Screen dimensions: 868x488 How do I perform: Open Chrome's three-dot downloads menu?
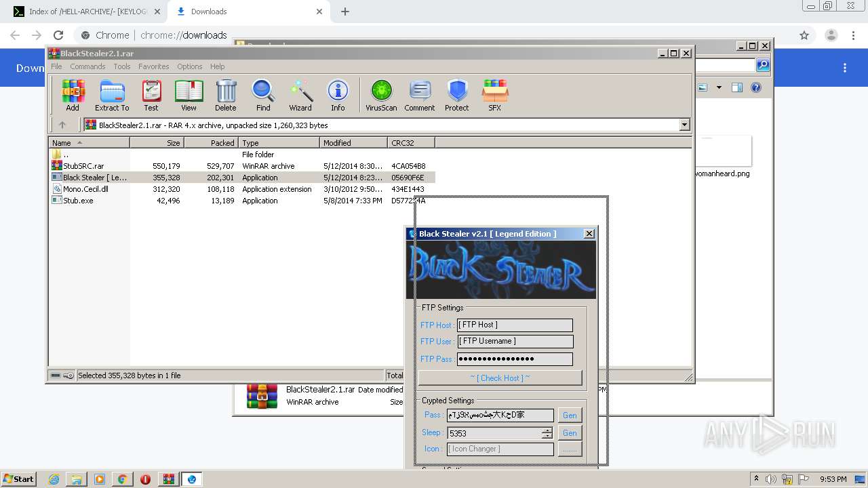pos(845,68)
